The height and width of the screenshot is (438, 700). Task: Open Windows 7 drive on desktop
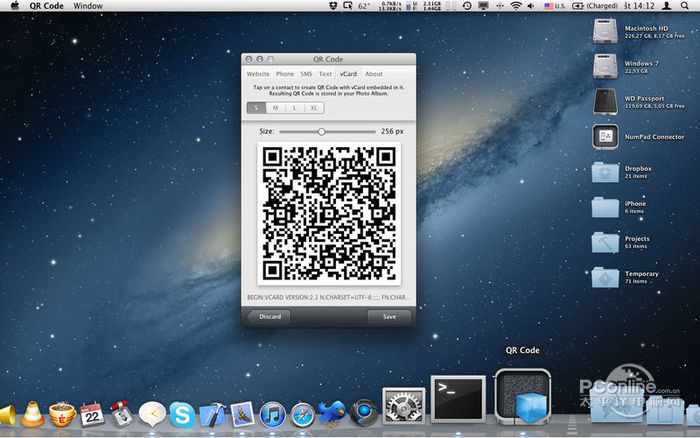click(x=605, y=66)
